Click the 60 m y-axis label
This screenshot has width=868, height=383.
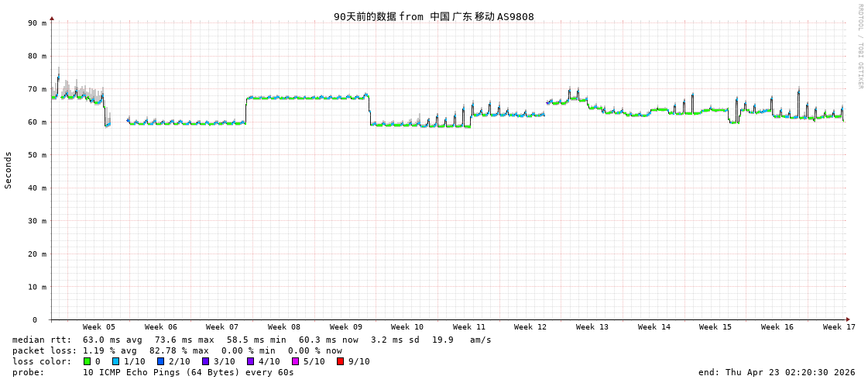[x=38, y=122]
